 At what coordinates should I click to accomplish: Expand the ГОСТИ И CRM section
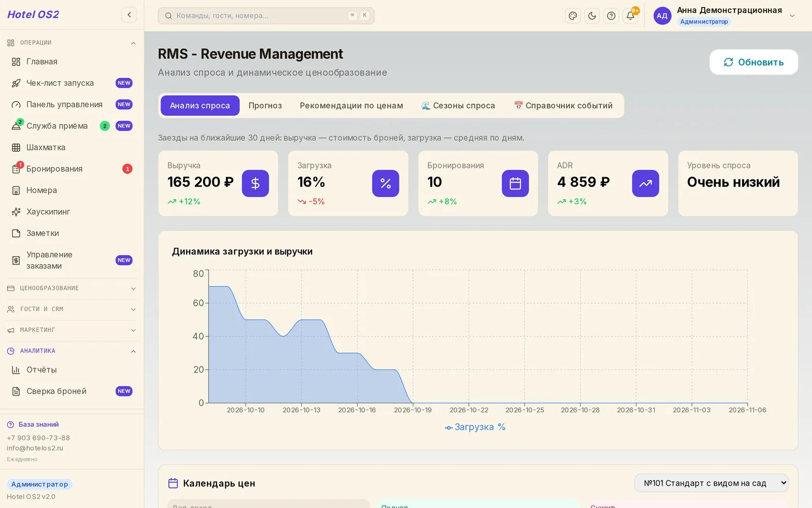pos(72,309)
